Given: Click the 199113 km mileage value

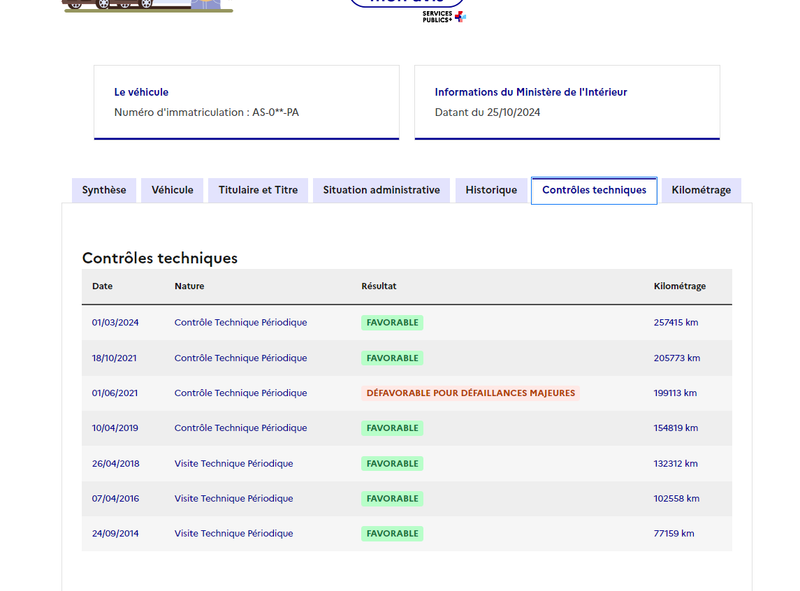Looking at the screenshot, I should click(675, 393).
